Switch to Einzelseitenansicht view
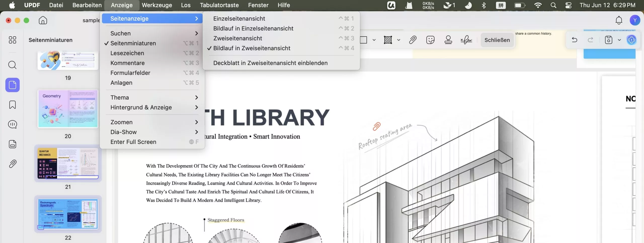Viewport: 644px width, 243px height. (x=281, y=19)
